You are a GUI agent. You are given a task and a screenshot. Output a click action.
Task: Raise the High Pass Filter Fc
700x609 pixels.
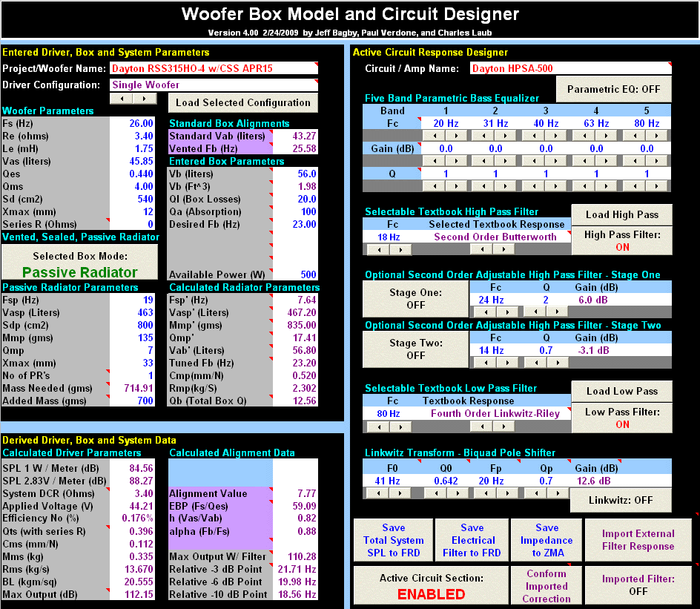400,249
